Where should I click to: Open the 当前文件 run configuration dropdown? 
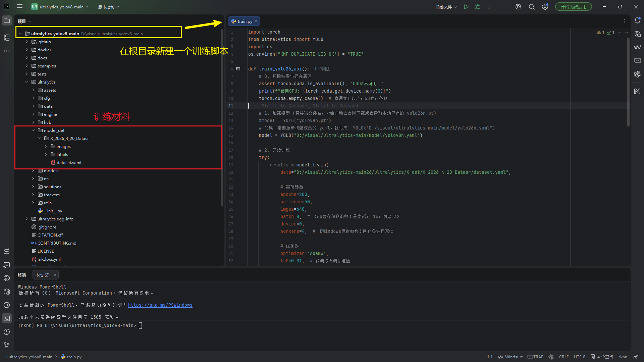coord(446,7)
